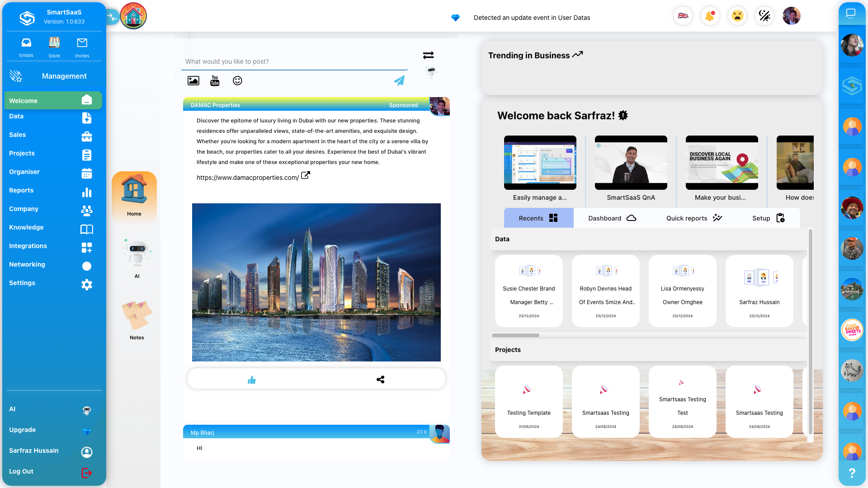Open the emoji picker smiley icon
868x488 pixels.
pyautogui.click(x=237, y=81)
